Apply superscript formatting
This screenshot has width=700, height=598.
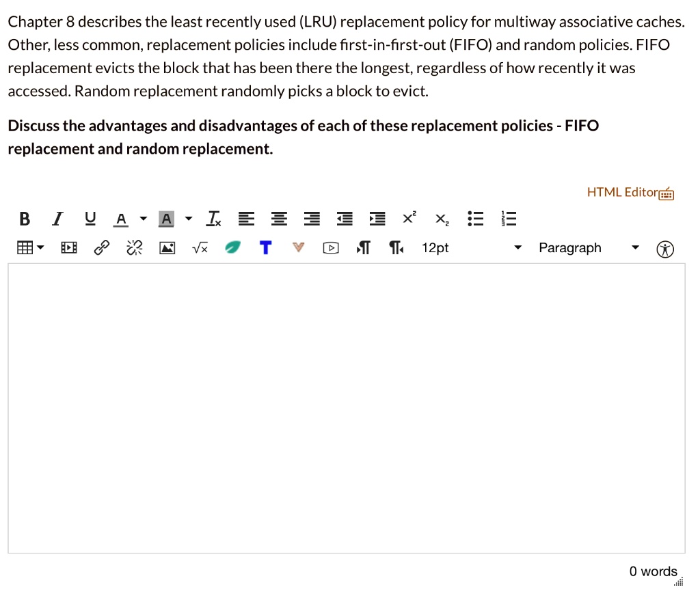[409, 217]
